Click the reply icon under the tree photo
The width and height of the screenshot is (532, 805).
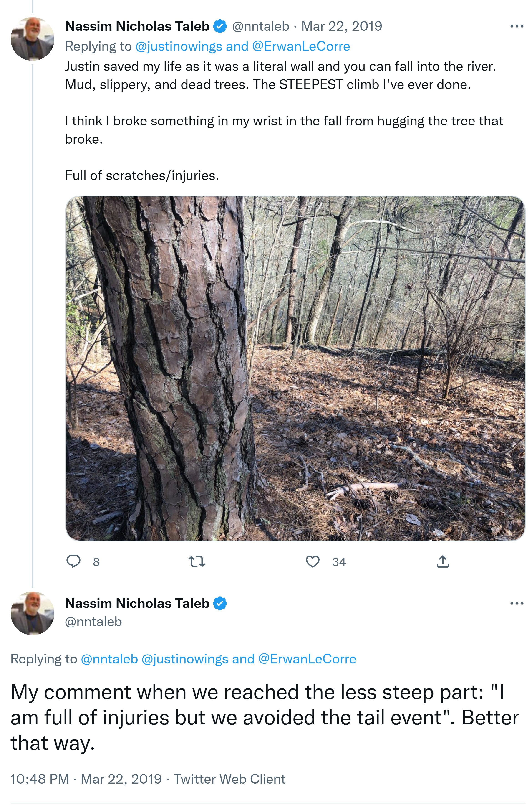[x=73, y=561]
